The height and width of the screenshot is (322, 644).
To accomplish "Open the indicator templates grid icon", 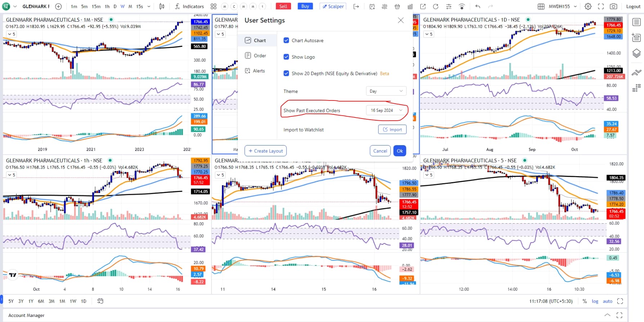I will point(213,6).
